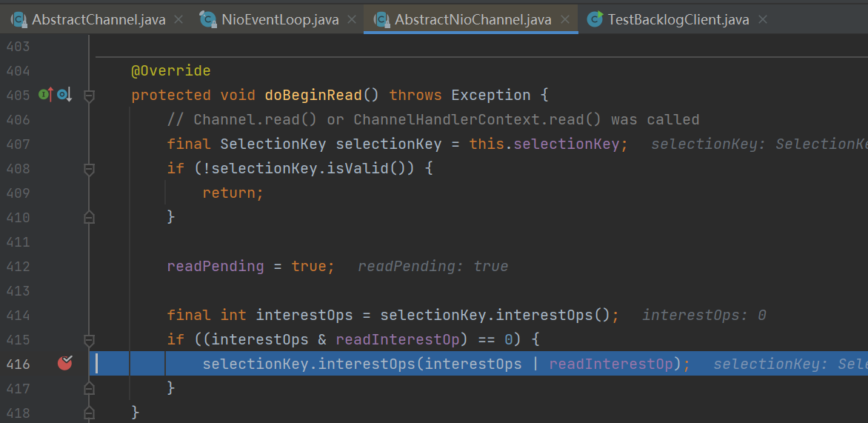Select the TestBacklogClient.java tab
Image resolution: width=868 pixels, height=423 pixels.
(x=678, y=20)
